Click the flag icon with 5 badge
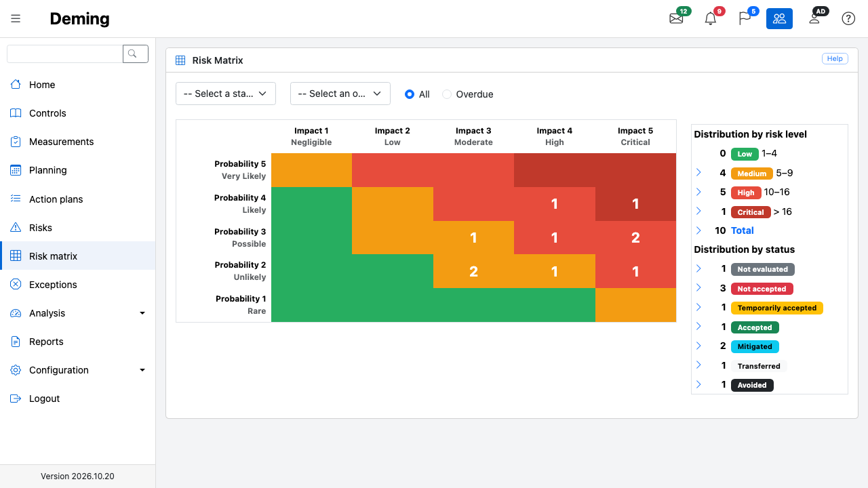Screen dimensions: 868x488 click(745, 18)
